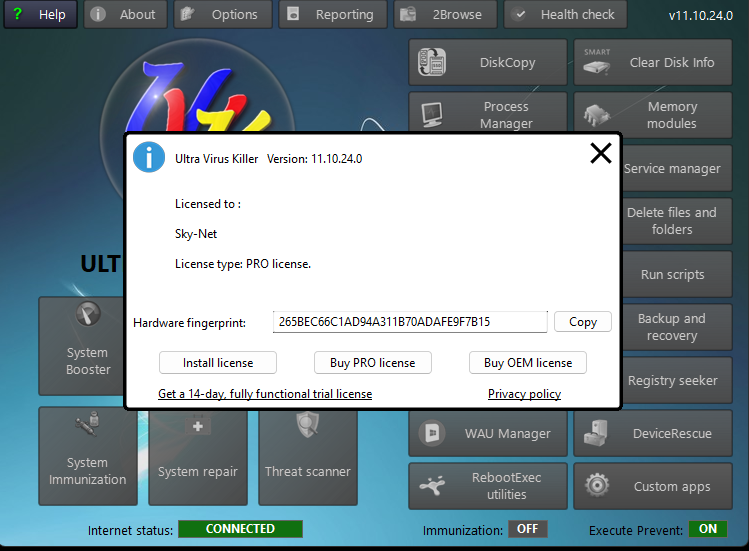Click the DiskCopy SSD icon

pos(432,62)
